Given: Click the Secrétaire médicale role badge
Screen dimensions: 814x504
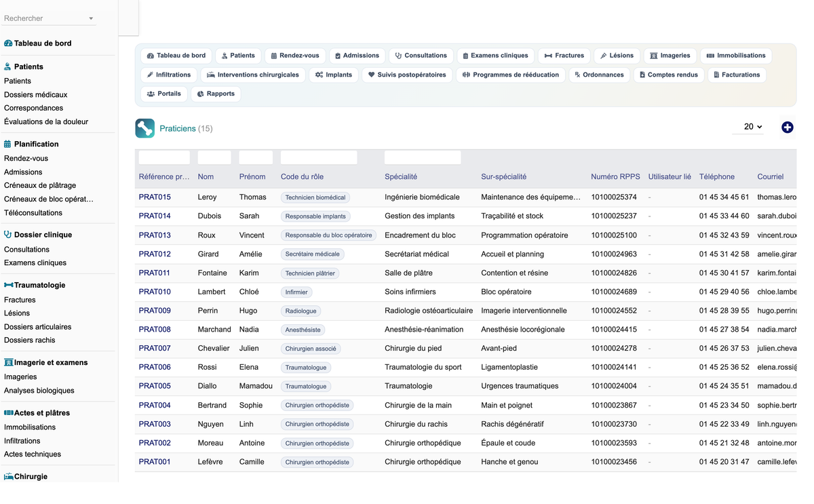Looking at the screenshot, I should 313,254.
